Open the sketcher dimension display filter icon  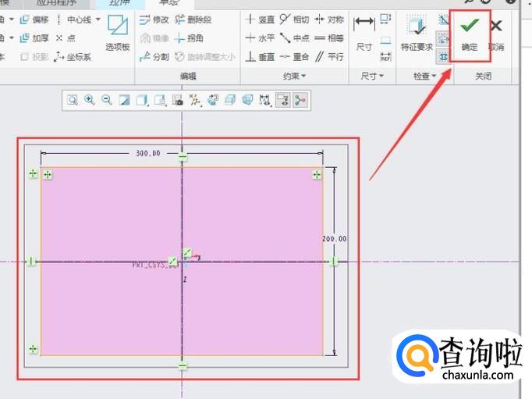pyautogui.click(x=264, y=100)
